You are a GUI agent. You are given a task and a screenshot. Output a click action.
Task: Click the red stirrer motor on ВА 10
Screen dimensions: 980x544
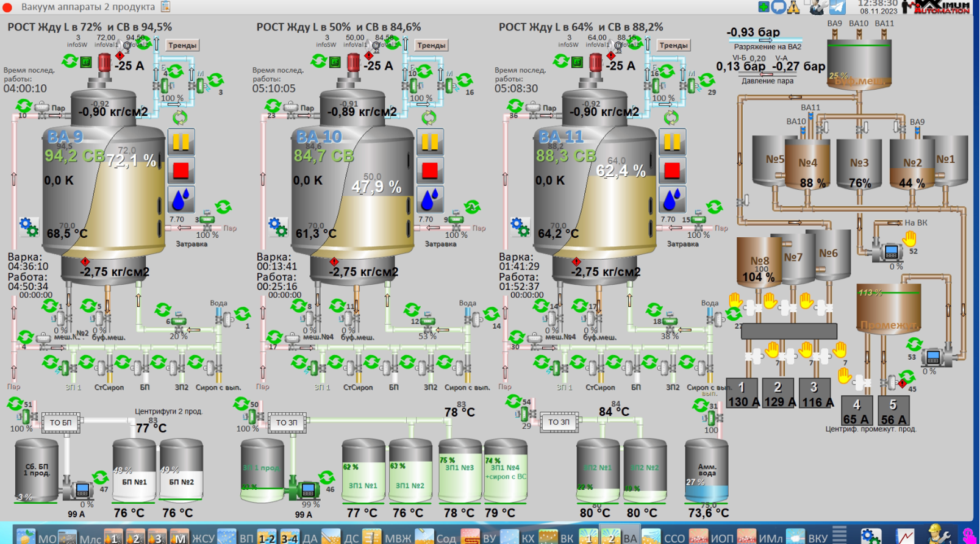353,63
